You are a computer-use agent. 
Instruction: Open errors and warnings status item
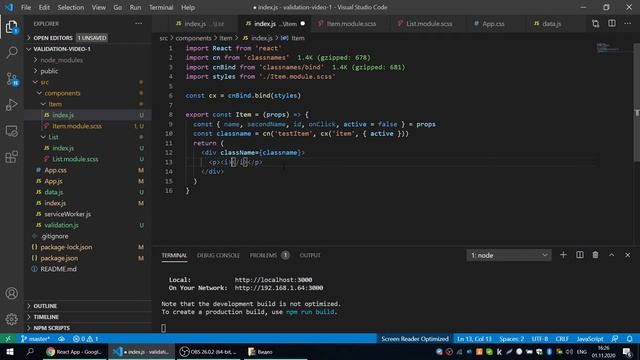[85, 339]
